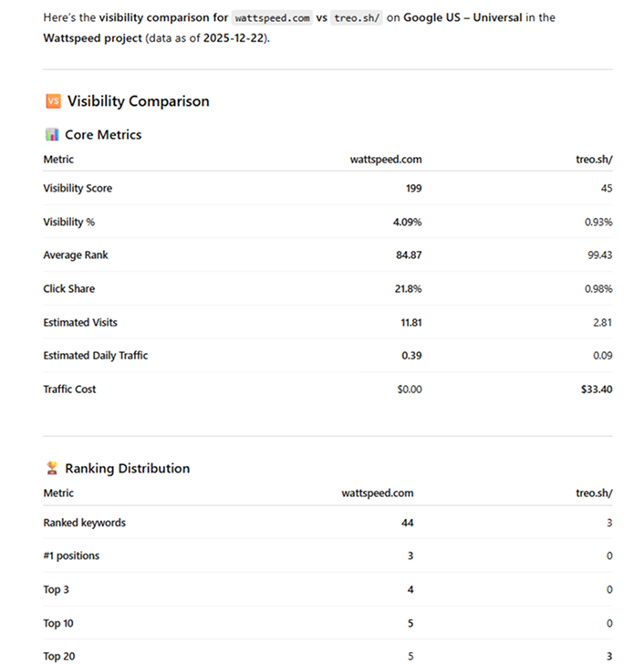The width and height of the screenshot is (644, 665).
Task: Click the bar chart emoji near Core Metrics
Action: 52,135
